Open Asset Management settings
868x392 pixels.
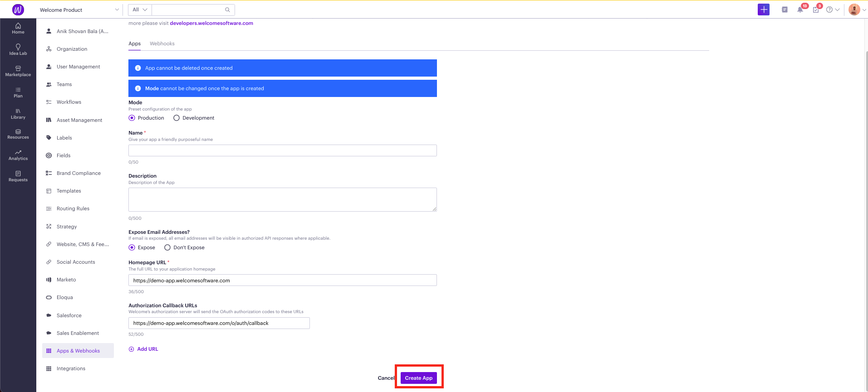coord(78,120)
